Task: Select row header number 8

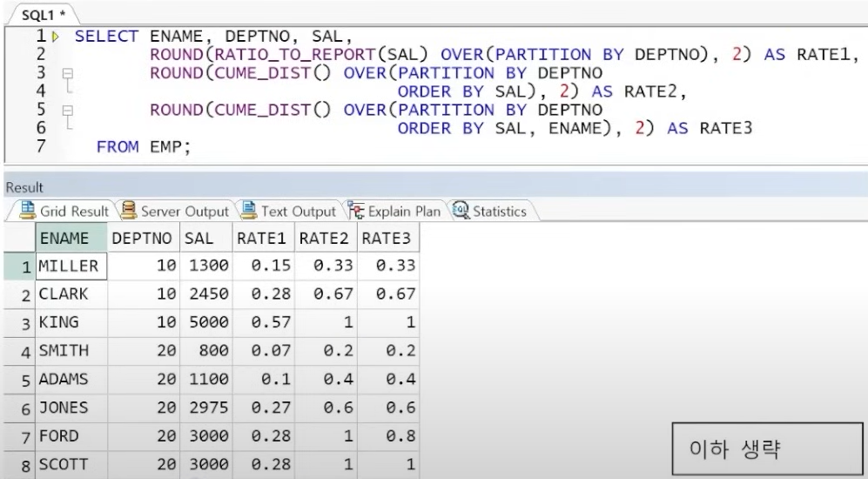Action: (20, 465)
